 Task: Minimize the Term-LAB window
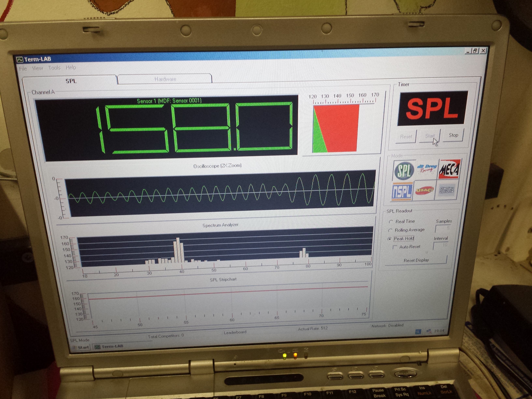click(x=468, y=51)
